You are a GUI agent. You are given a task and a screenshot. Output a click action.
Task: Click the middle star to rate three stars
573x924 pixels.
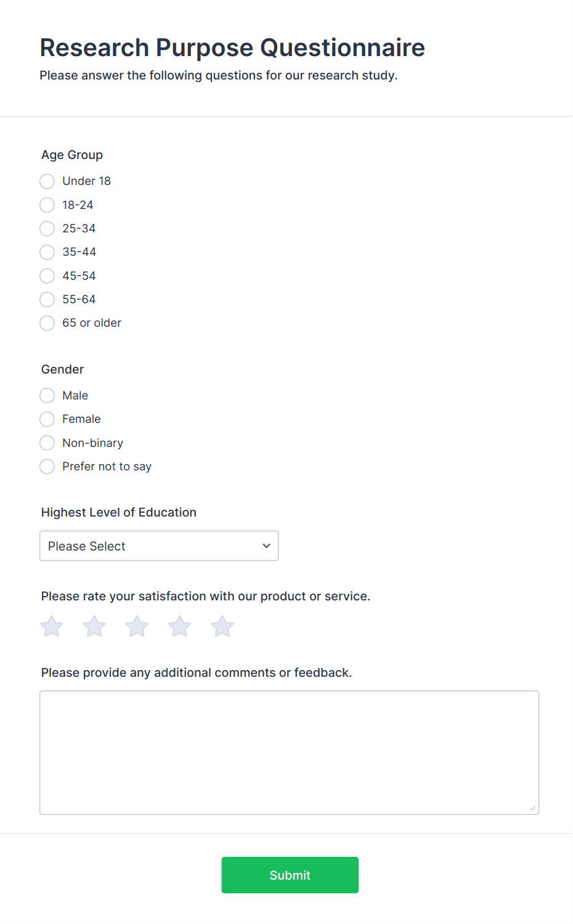click(x=137, y=626)
